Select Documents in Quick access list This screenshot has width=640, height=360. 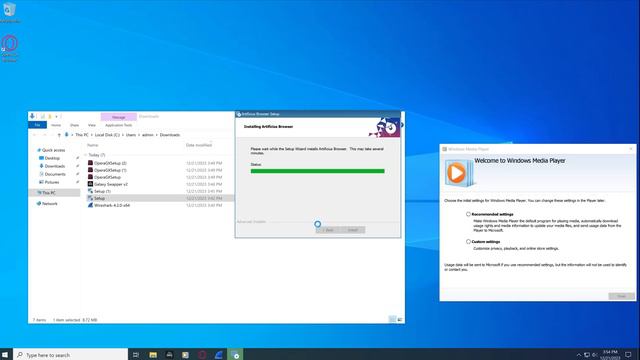(x=55, y=174)
